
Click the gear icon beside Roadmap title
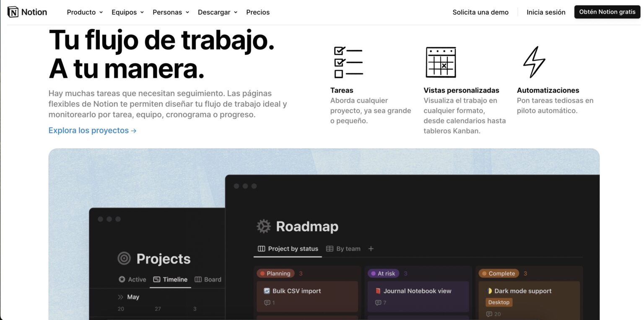(x=263, y=226)
